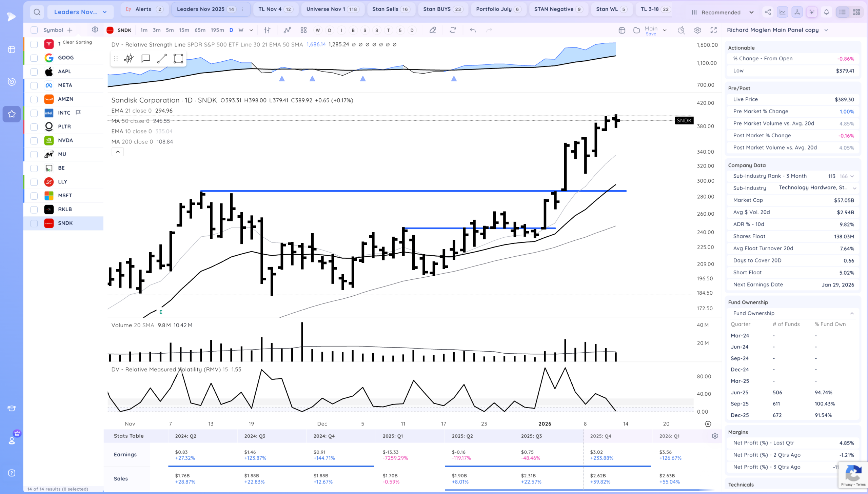The width and height of the screenshot is (868, 494).
Task: Open the notification bell icon
Action: point(826,12)
